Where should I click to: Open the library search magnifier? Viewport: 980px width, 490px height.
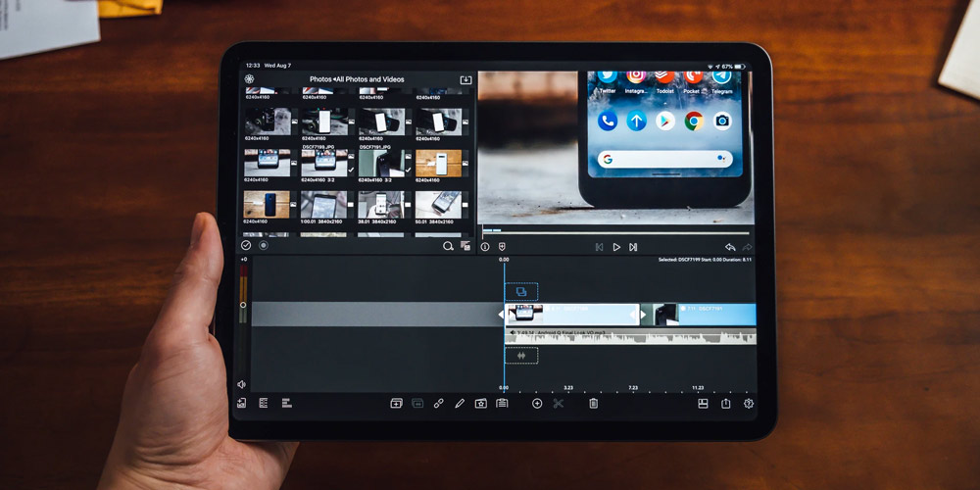pos(448,246)
